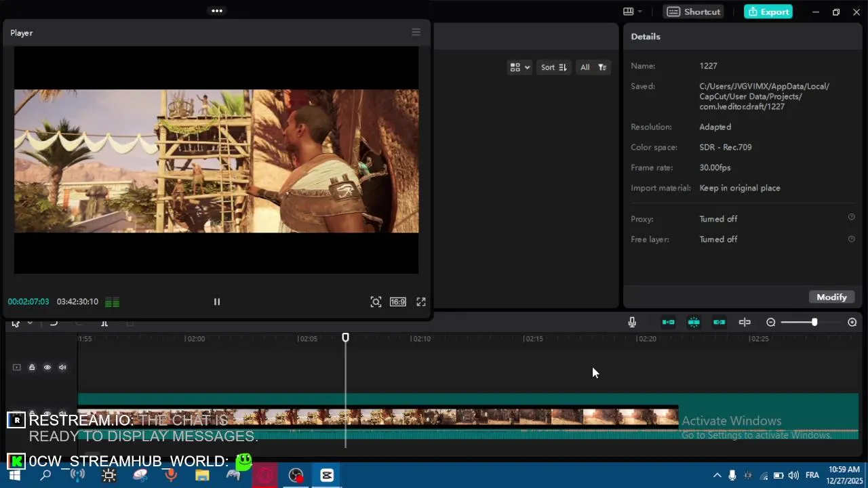Click the playhead marker on the ruler

point(345,338)
